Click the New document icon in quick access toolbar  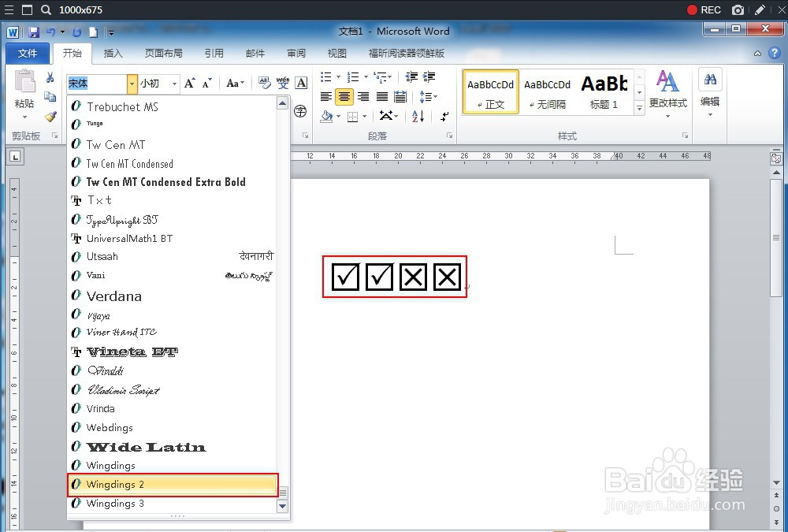click(94, 32)
